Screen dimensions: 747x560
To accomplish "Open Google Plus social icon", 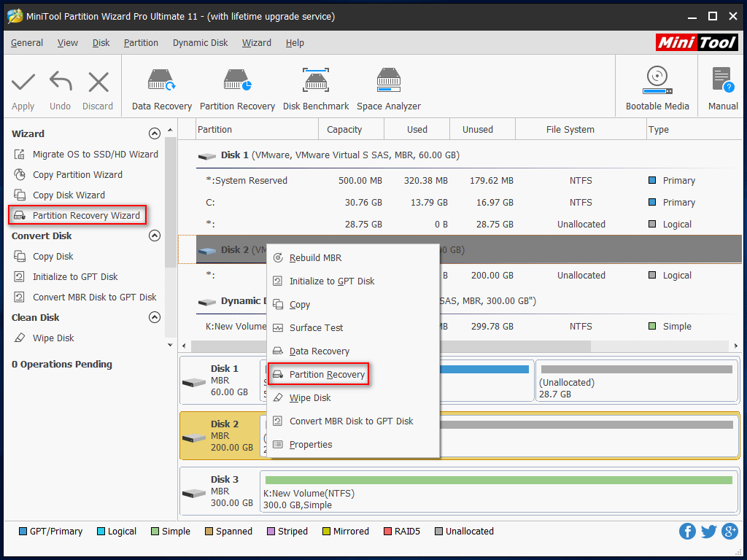I will point(729,532).
